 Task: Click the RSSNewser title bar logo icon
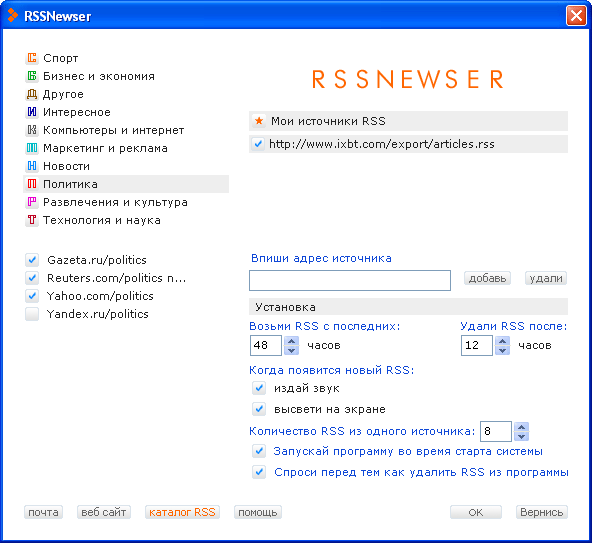[12, 15]
